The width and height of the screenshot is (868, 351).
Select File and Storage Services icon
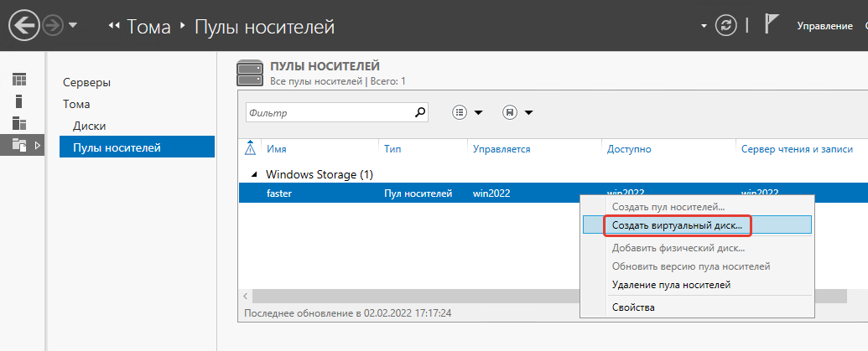coord(19,145)
